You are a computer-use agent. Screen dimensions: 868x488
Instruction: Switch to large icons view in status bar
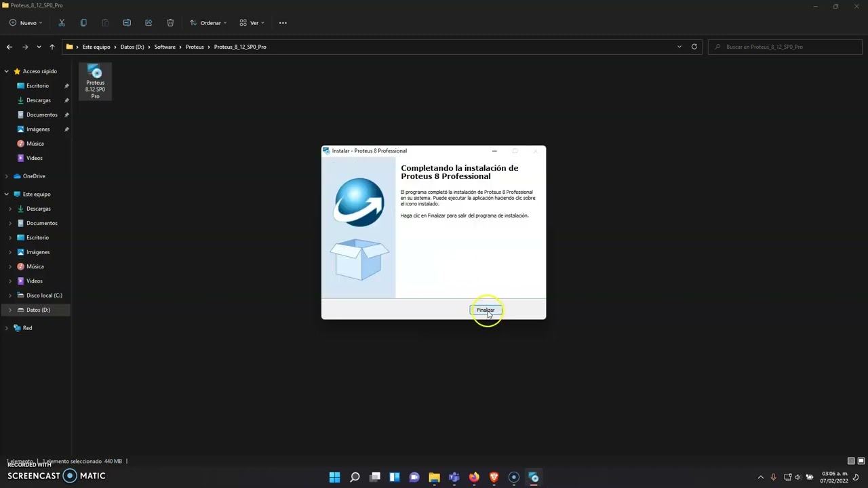pos(861,461)
